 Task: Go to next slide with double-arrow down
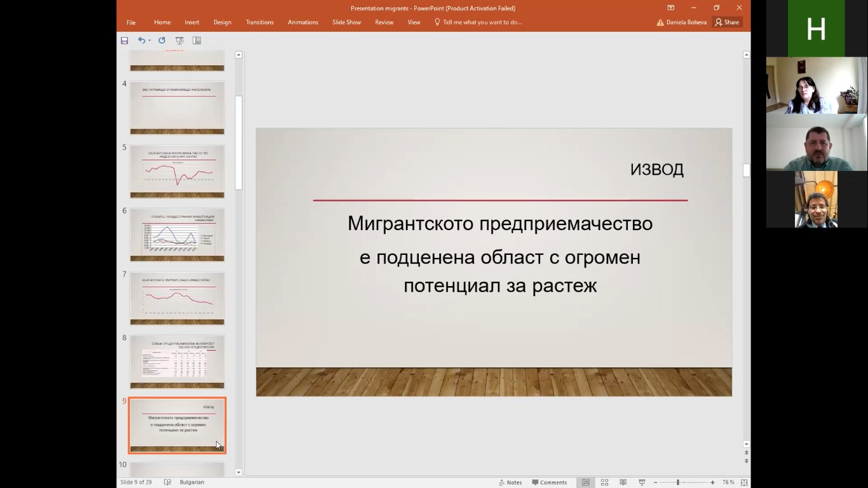[747, 461]
